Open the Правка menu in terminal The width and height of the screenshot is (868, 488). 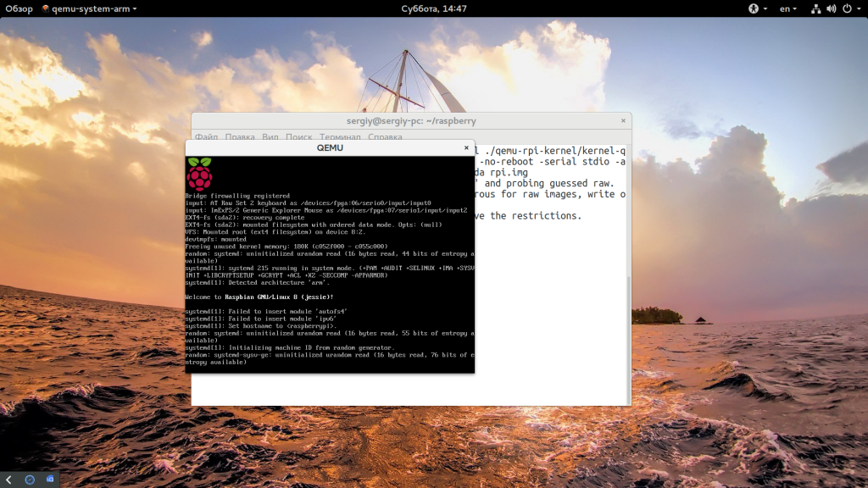click(240, 136)
